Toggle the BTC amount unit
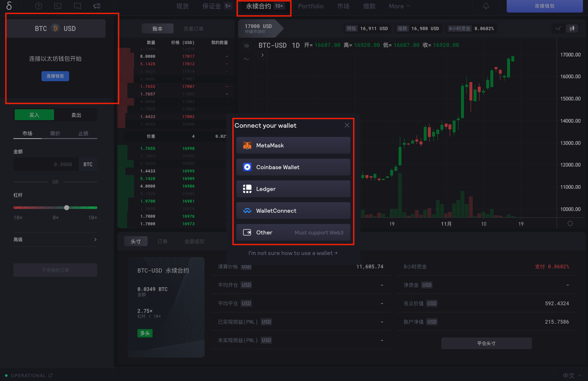588x381 pixels. click(88, 165)
